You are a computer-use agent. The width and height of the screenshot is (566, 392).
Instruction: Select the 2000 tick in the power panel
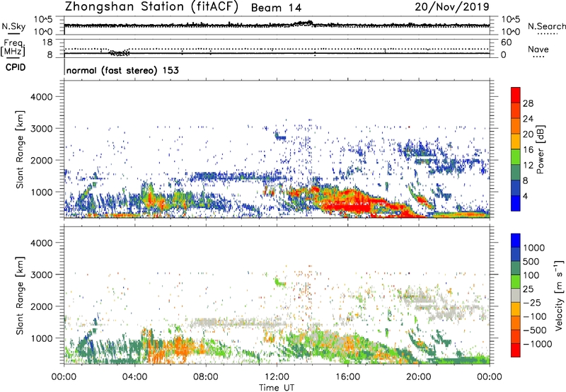[41, 160]
